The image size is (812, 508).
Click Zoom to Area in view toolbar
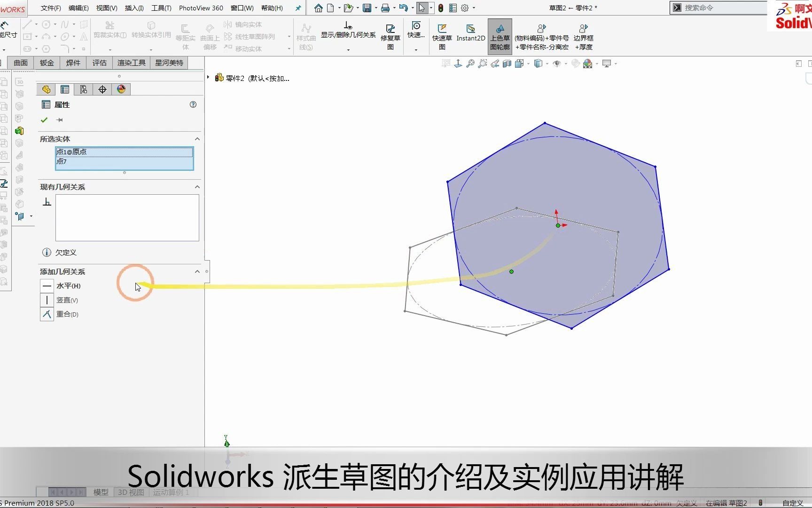point(483,63)
